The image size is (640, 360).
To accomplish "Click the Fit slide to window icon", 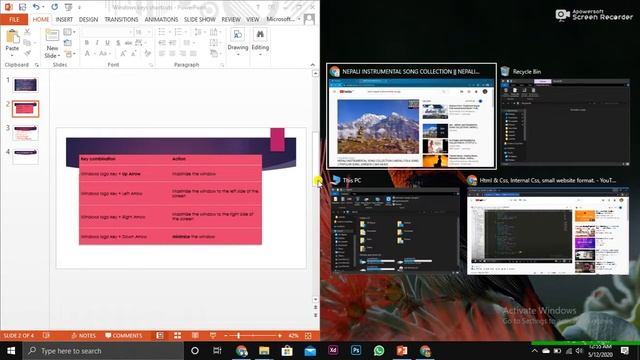I will (308, 336).
